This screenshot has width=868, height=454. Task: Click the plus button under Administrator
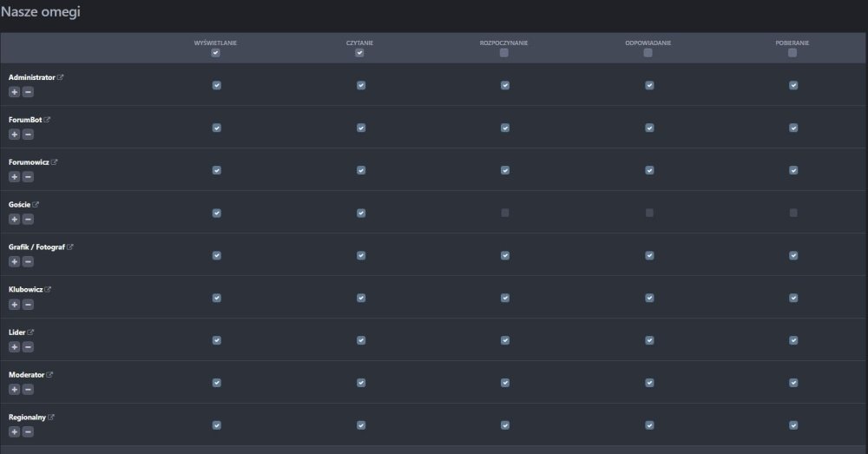pyautogui.click(x=14, y=92)
